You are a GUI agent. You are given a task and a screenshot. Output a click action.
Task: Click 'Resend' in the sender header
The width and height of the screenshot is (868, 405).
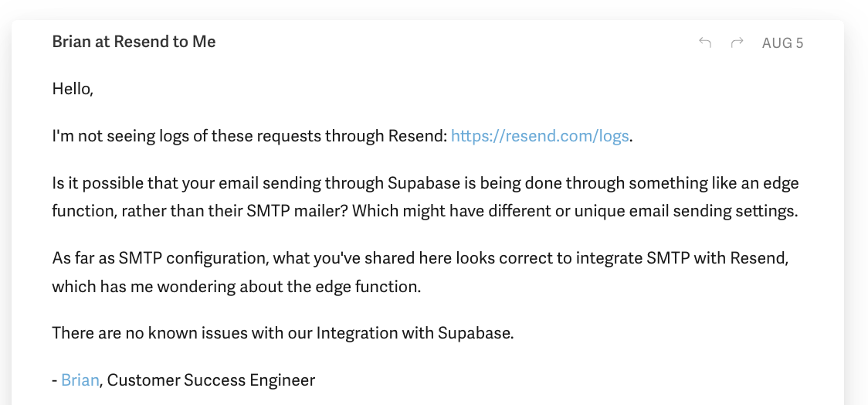point(141,42)
